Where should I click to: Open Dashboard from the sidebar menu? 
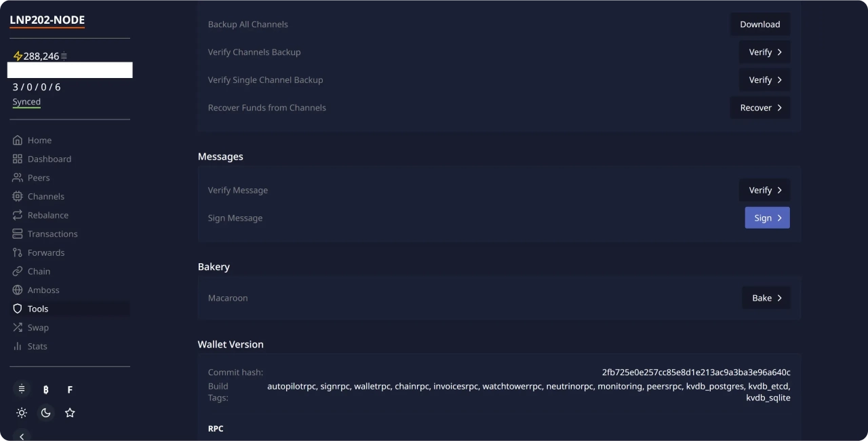(49, 159)
